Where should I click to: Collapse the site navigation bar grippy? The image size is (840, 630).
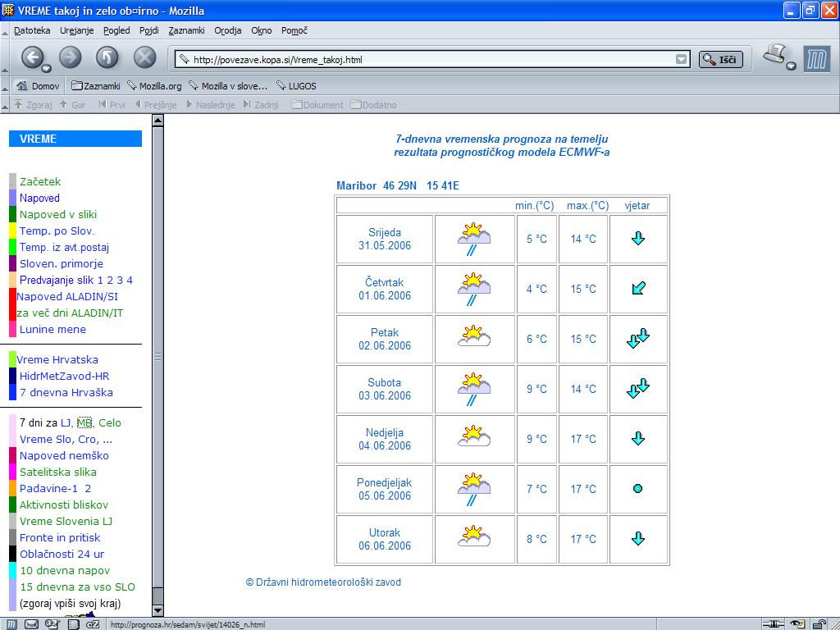[5, 104]
